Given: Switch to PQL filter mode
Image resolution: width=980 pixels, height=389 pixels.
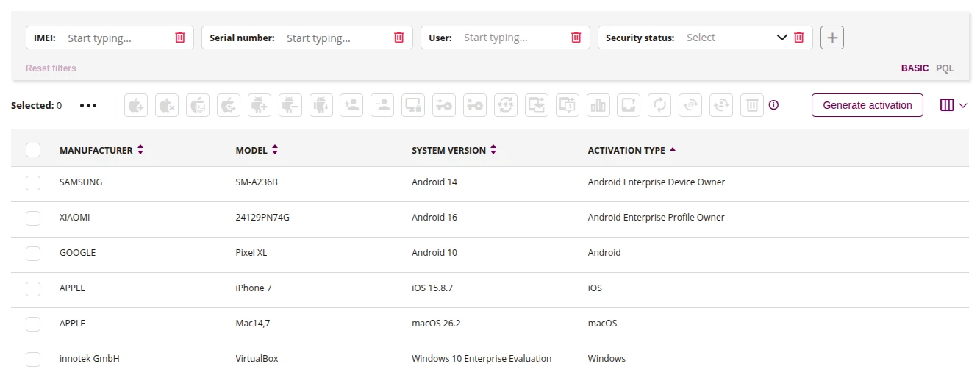Looking at the screenshot, I should [945, 68].
